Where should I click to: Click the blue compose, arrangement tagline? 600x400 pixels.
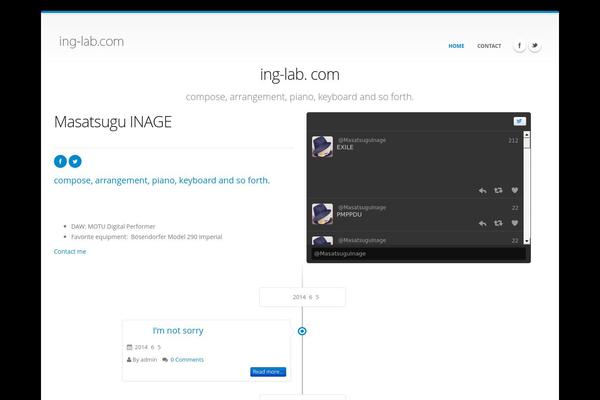click(x=162, y=180)
